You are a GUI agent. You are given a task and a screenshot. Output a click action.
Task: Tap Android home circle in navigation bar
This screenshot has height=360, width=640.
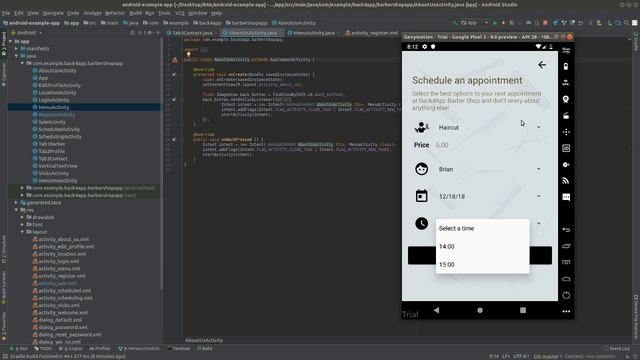click(x=480, y=310)
